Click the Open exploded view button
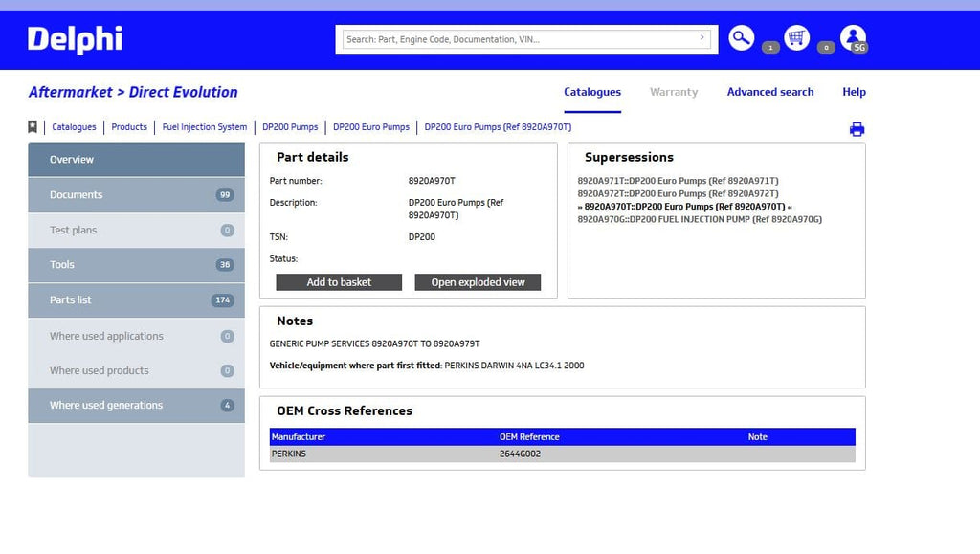Viewport: 980px width, 554px height. tap(478, 282)
